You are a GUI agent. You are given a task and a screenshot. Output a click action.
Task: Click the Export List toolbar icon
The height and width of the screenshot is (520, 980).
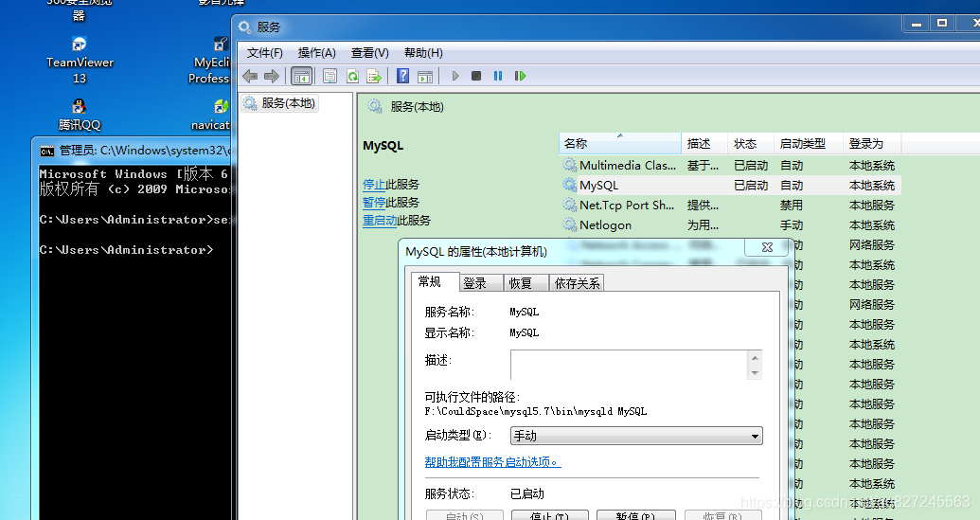pyautogui.click(x=374, y=77)
